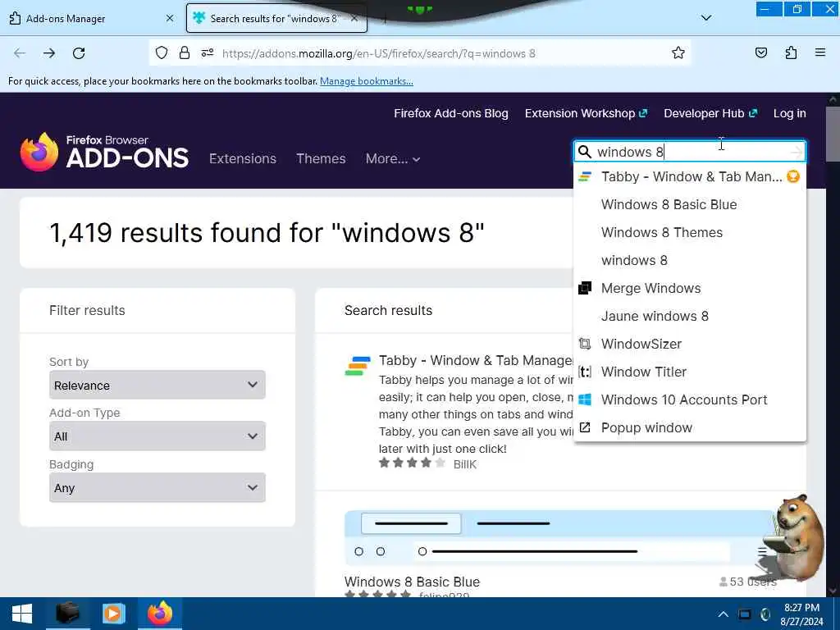The height and width of the screenshot is (630, 840).
Task: Click the Firefox icon on the taskbar
Action: (x=160, y=614)
